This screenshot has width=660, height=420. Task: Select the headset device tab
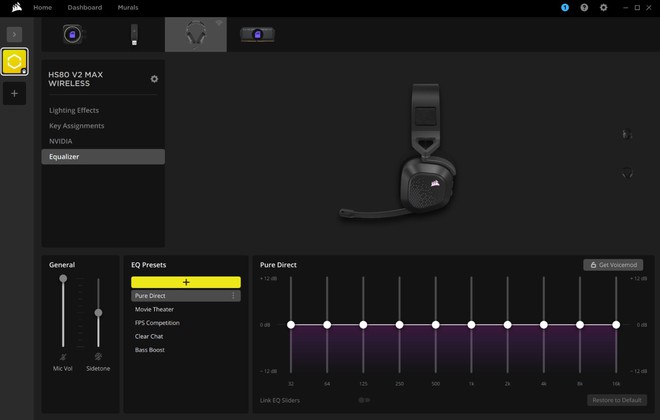(196, 35)
